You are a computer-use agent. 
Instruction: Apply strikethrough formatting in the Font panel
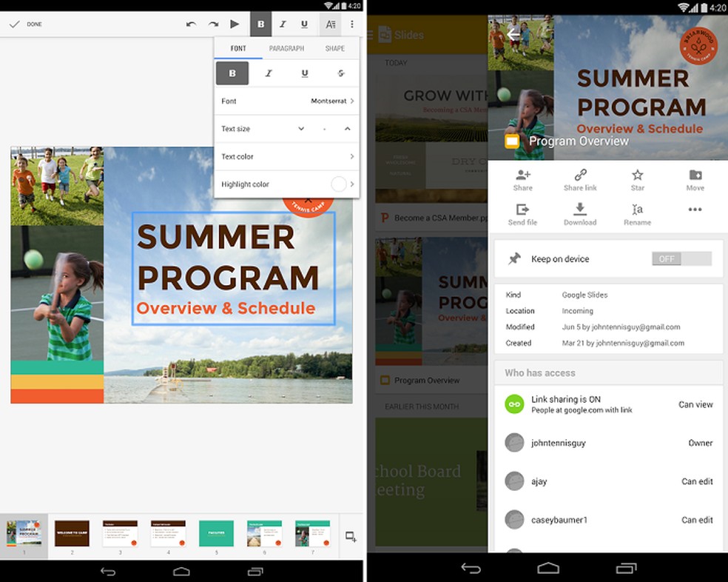[340, 73]
